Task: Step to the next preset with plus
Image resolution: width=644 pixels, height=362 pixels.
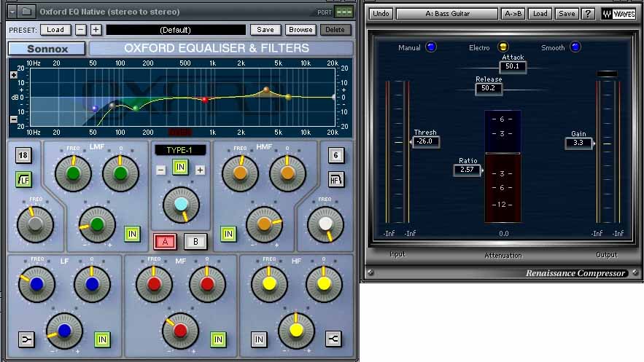Action: point(96,30)
